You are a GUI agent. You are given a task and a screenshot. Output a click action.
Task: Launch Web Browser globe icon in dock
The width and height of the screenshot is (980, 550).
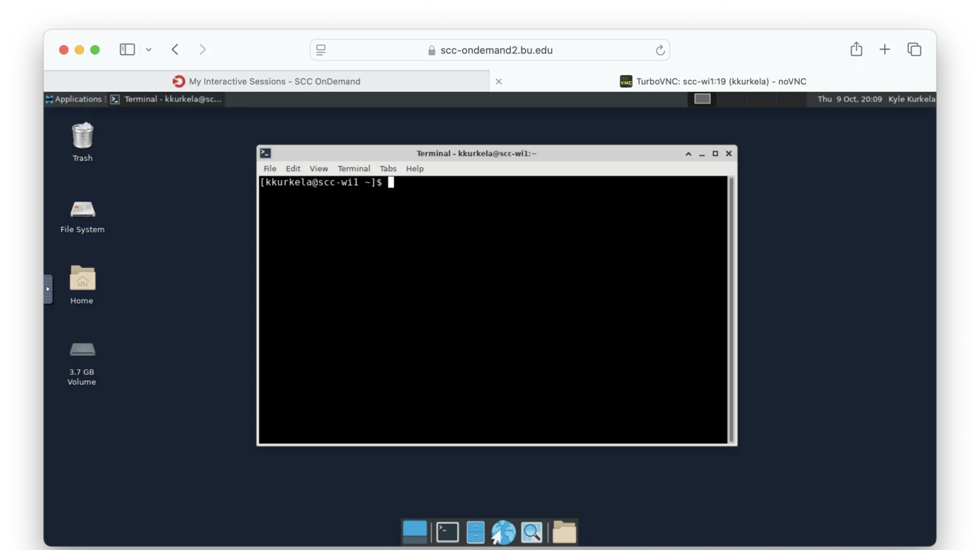click(503, 533)
